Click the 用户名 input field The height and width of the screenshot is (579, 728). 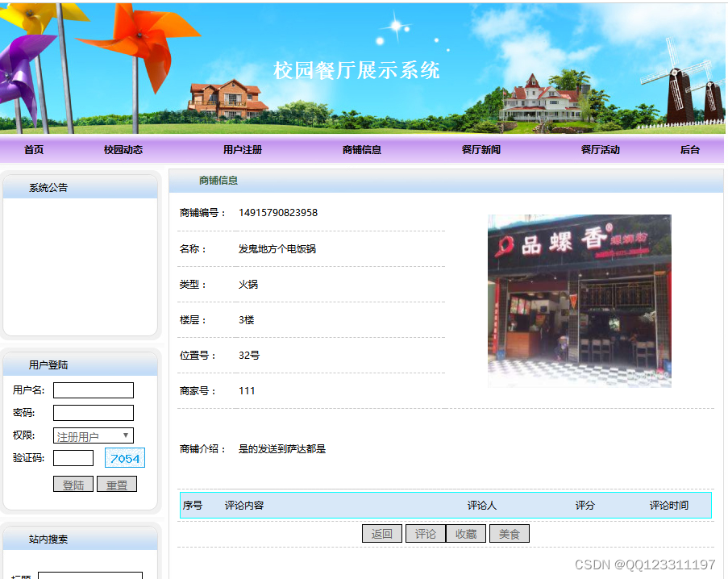tap(94, 390)
